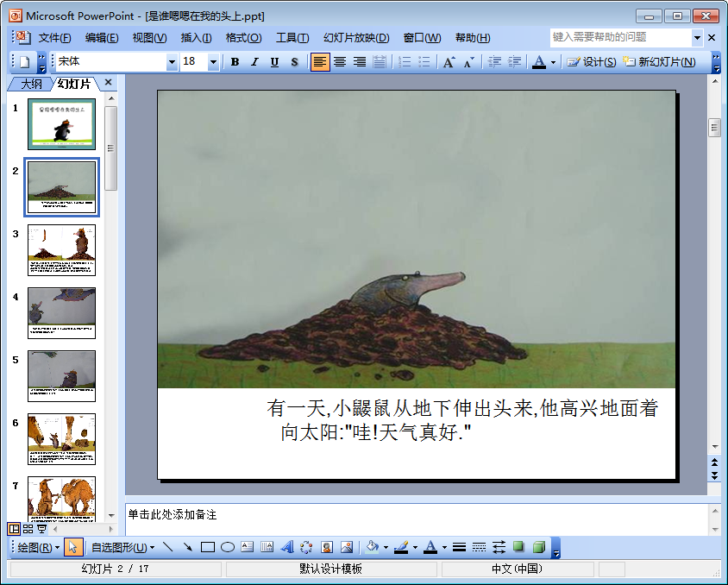Insert a horizontal text box
The image size is (728, 585).
247,547
